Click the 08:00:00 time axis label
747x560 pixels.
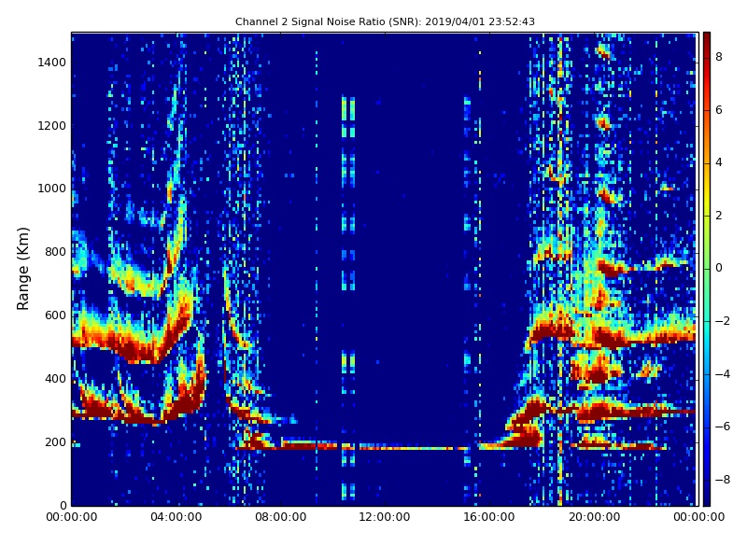tap(281, 517)
